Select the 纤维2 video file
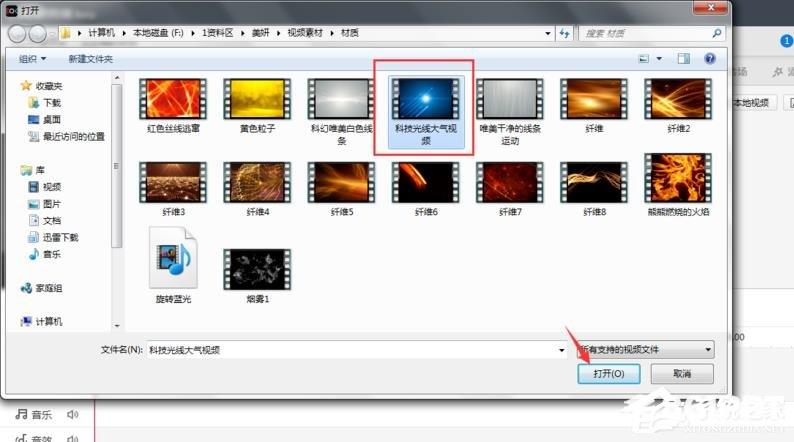 [678, 106]
